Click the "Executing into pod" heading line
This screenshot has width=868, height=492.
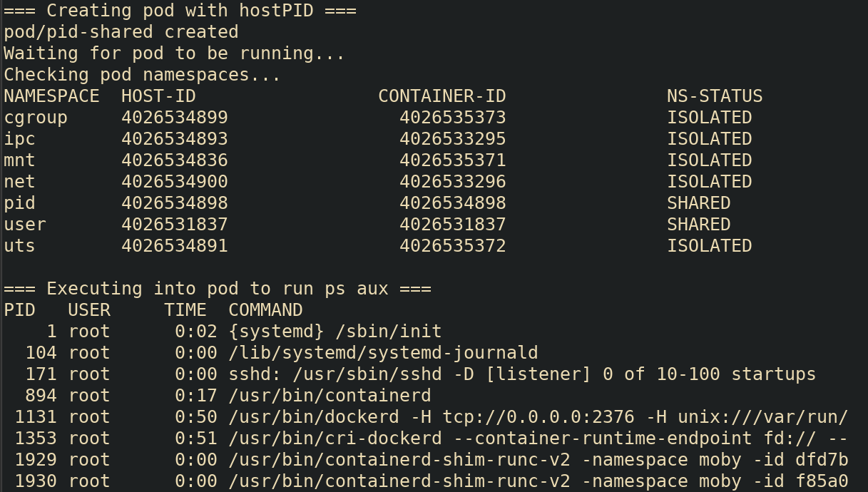(218, 289)
